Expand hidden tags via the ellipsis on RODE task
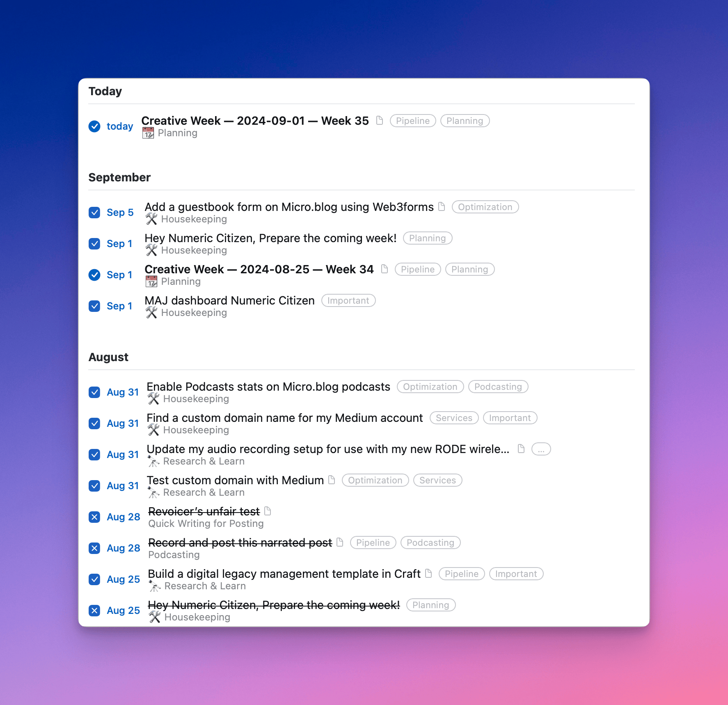728x705 pixels. tap(541, 449)
